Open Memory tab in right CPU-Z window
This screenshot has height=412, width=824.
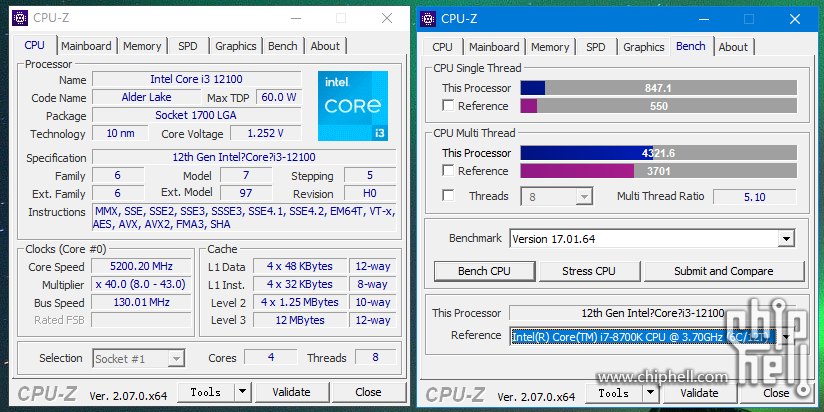click(x=550, y=47)
